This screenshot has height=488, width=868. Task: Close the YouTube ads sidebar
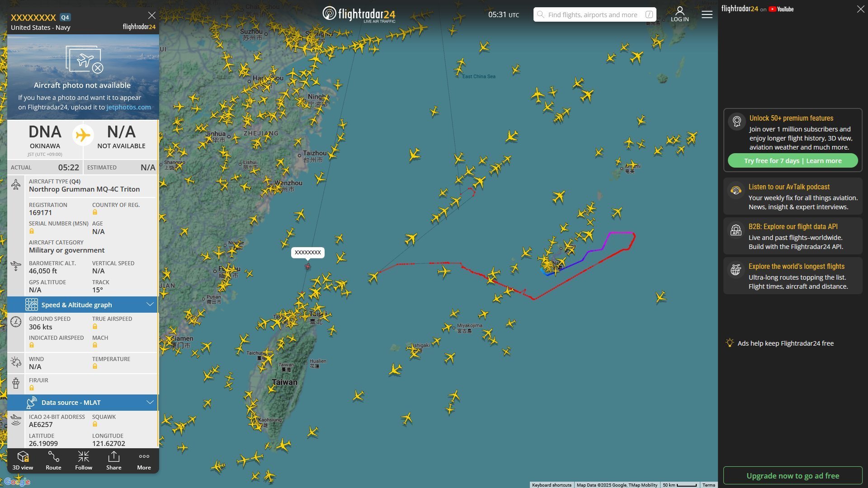[860, 9]
